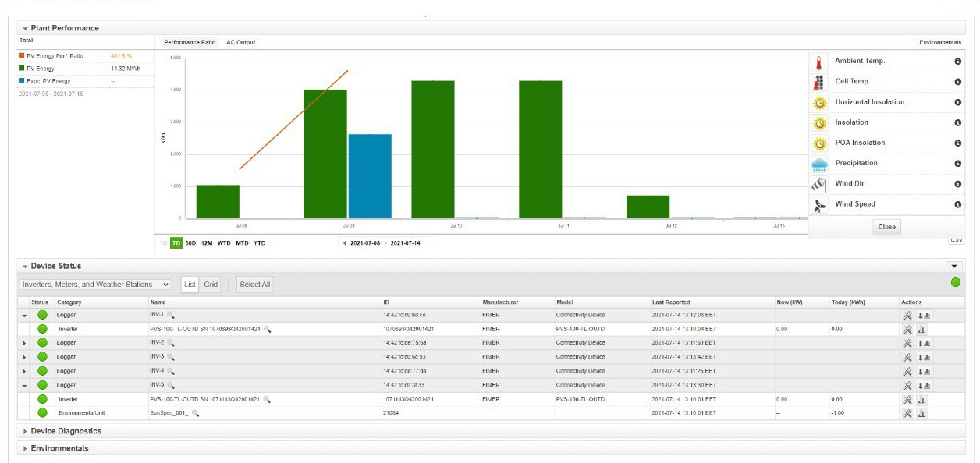This screenshot has width=980, height=463.
Task: Click green PV Energy legend swatch
Action: click(22, 69)
